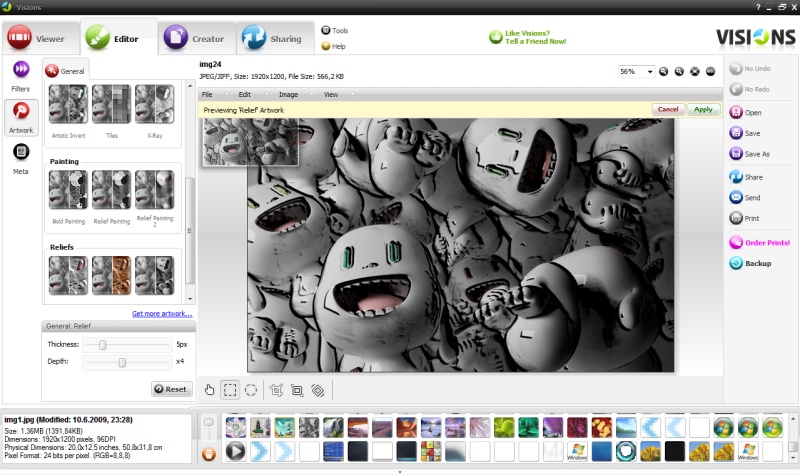This screenshot has height=475, width=800.
Task: Click the zoom in magnifier icon
Action: tap(679, 71)
